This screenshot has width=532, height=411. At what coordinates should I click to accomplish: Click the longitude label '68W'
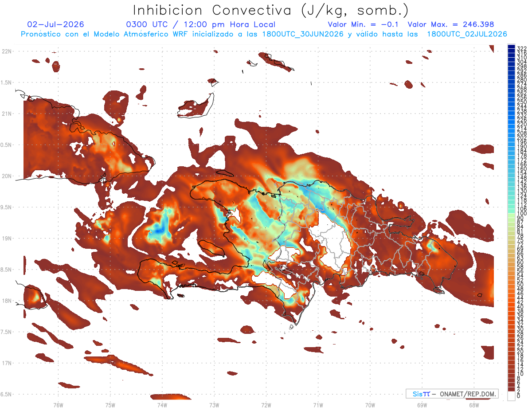474,405
